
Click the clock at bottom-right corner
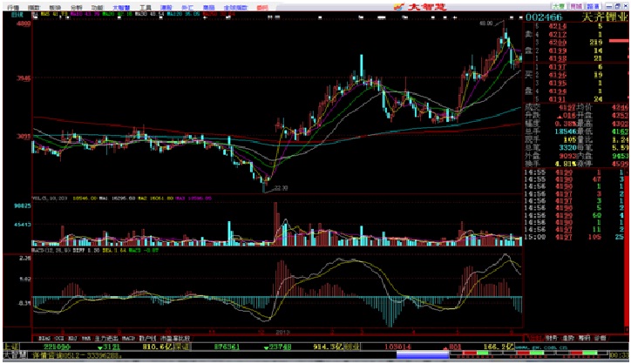618,355
